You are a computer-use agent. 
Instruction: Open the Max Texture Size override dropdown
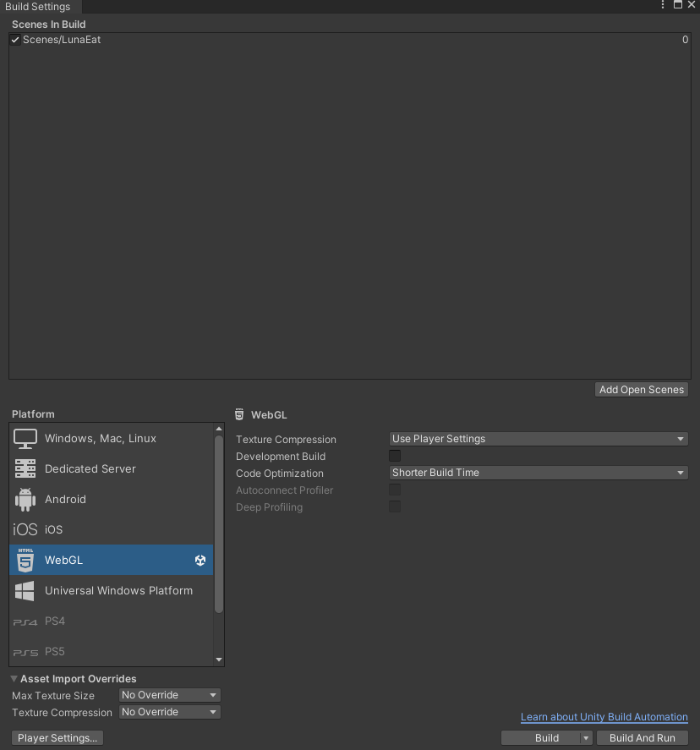point(169,695)
